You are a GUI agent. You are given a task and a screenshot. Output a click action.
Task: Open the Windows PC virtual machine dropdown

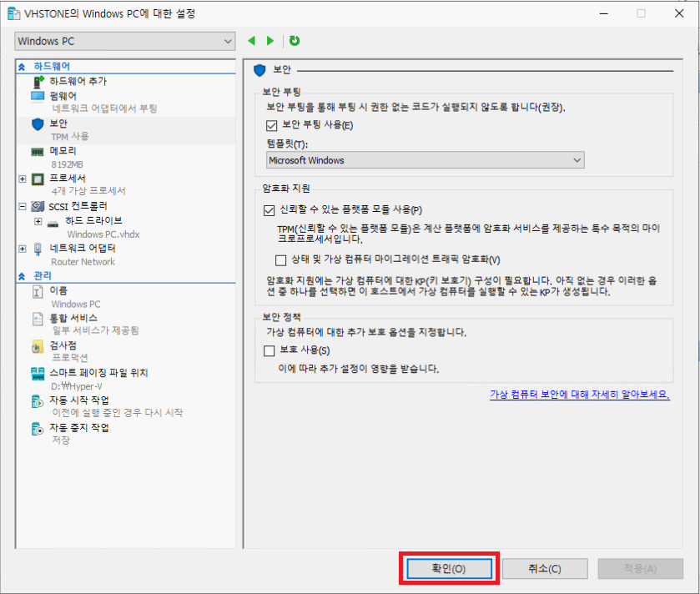125,42
